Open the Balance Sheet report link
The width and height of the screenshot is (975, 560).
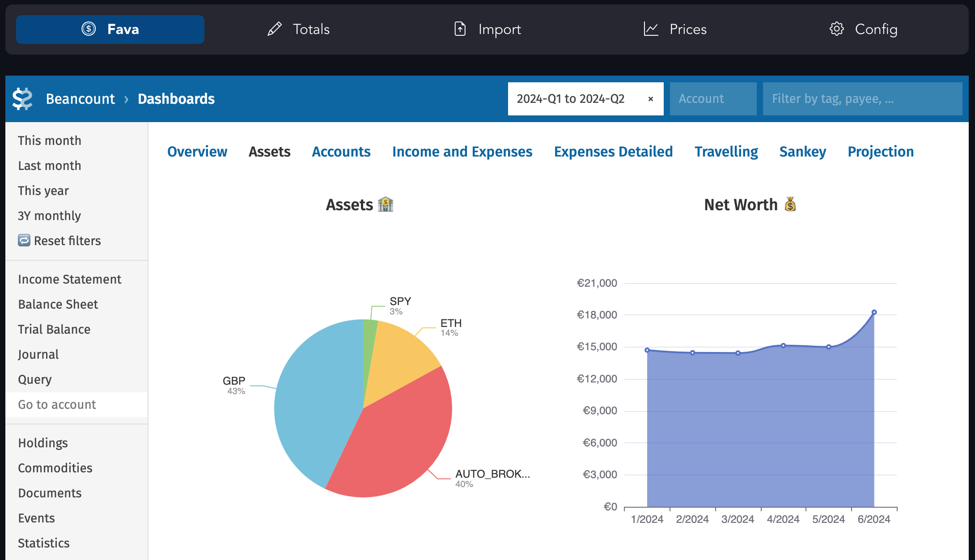point(58,304)
